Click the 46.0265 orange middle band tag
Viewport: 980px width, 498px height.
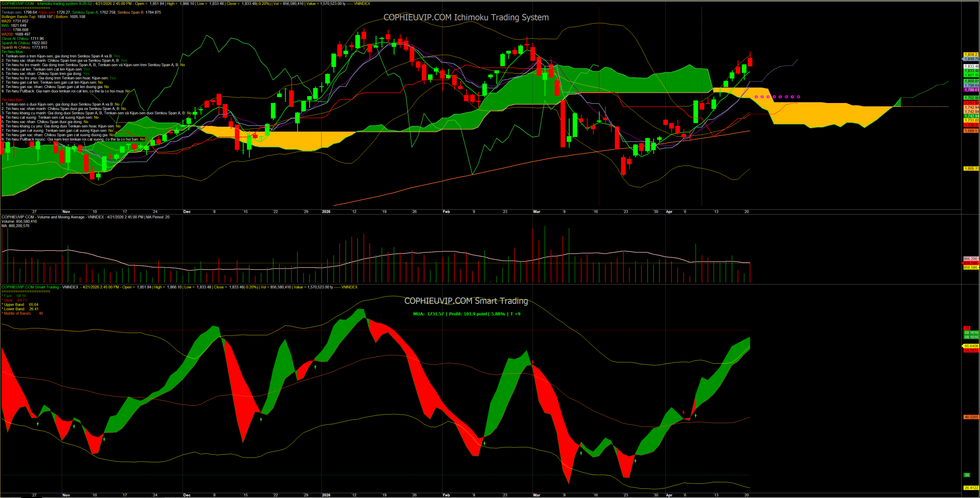[x=970, y=417]
